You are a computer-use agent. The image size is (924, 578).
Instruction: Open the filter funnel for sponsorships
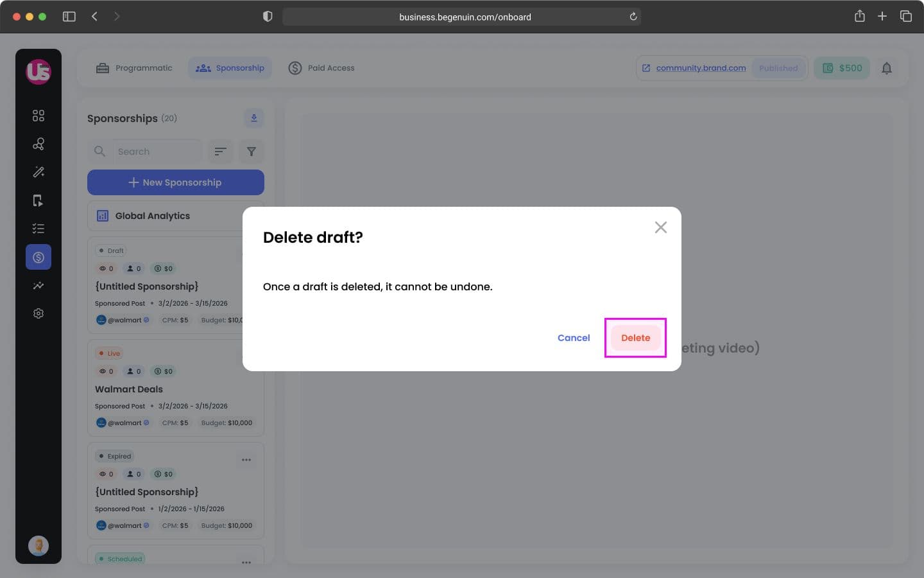(252, 152)
